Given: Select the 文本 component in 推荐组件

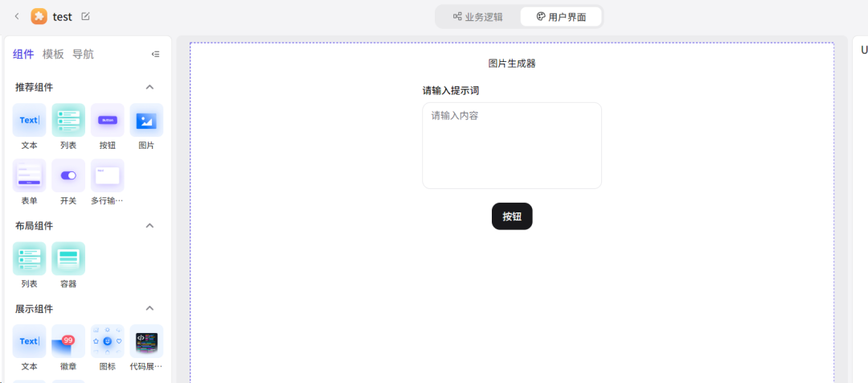Looking at the screenshot, I should 30,120.
